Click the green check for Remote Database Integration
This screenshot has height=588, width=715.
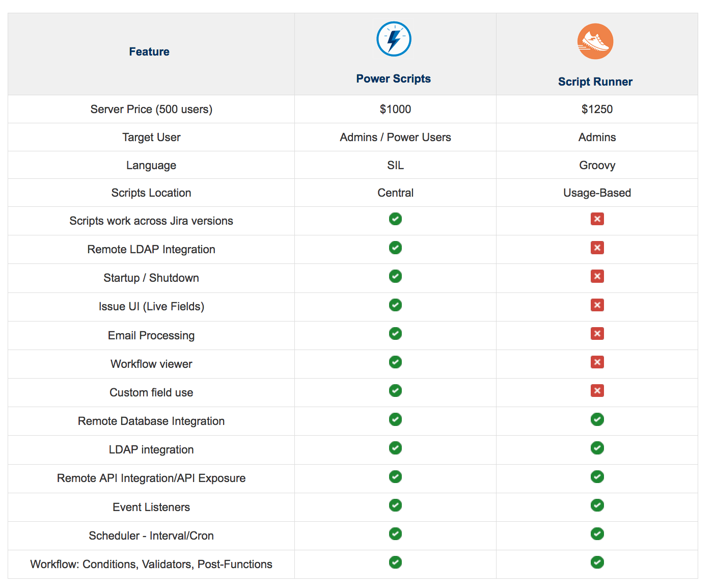tap(395, 419)
